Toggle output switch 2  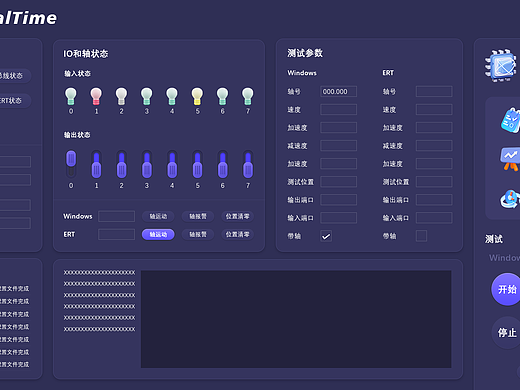click(121, 164)
